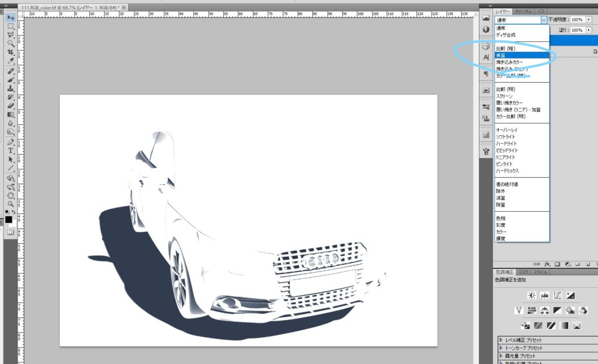The image size is (598, 364).
Task: Click the black foreground color swatch
Action: pos(9,220)
